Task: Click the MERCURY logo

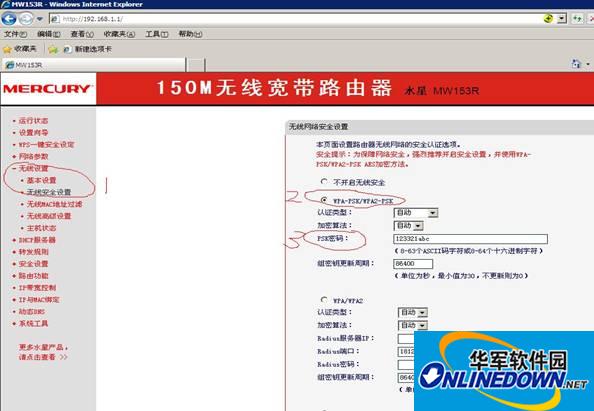Action: coord(47,89)
